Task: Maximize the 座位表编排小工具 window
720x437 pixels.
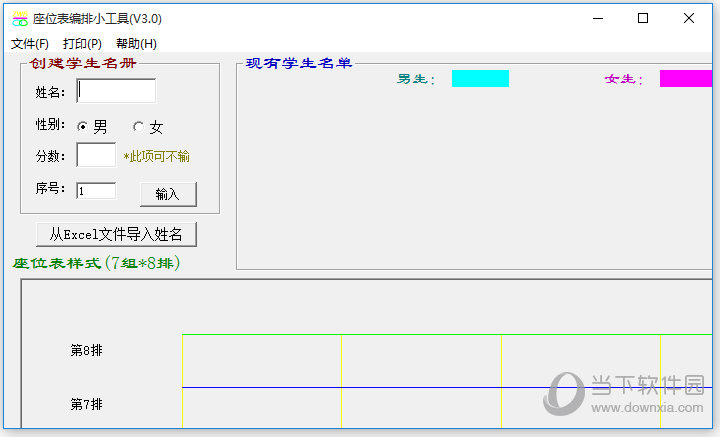Action: click(643, 18)
